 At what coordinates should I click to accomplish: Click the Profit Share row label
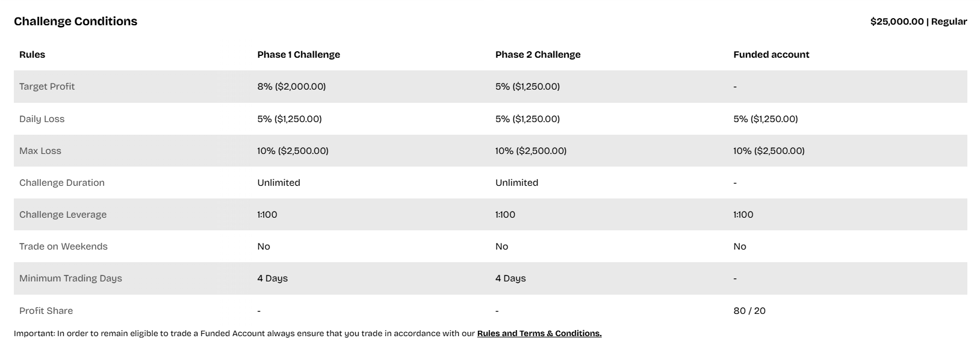click(46, 311)
